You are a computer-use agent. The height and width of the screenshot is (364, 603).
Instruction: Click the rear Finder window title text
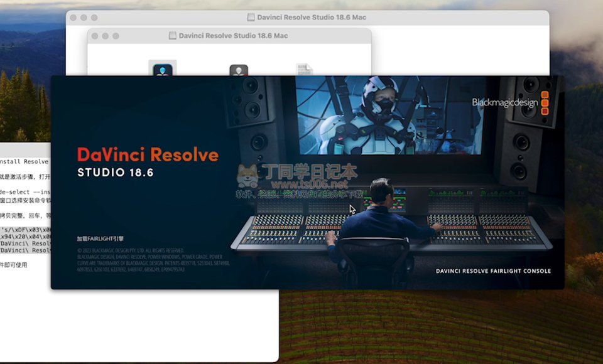pyautogui.click(x=312, y=18)
